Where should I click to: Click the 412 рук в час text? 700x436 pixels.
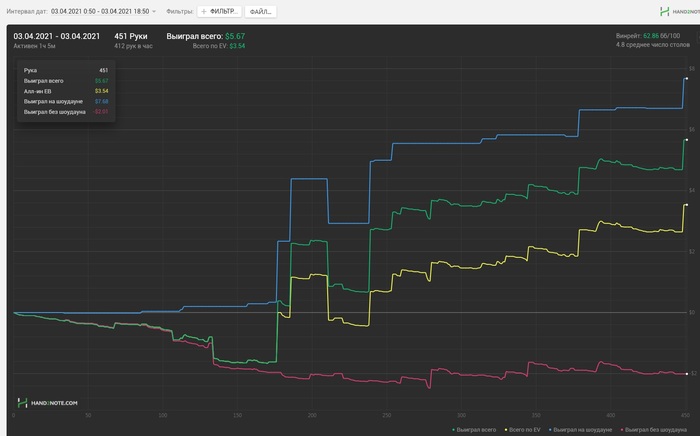click(133, 46)
